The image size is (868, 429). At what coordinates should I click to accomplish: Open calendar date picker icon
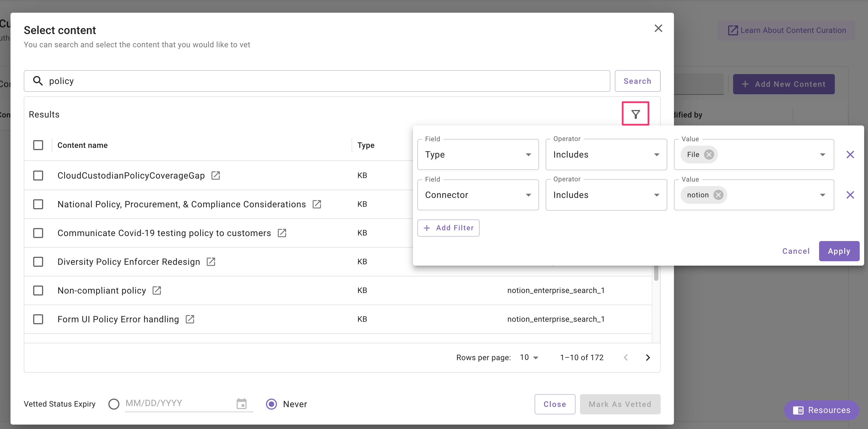point(242,403)
